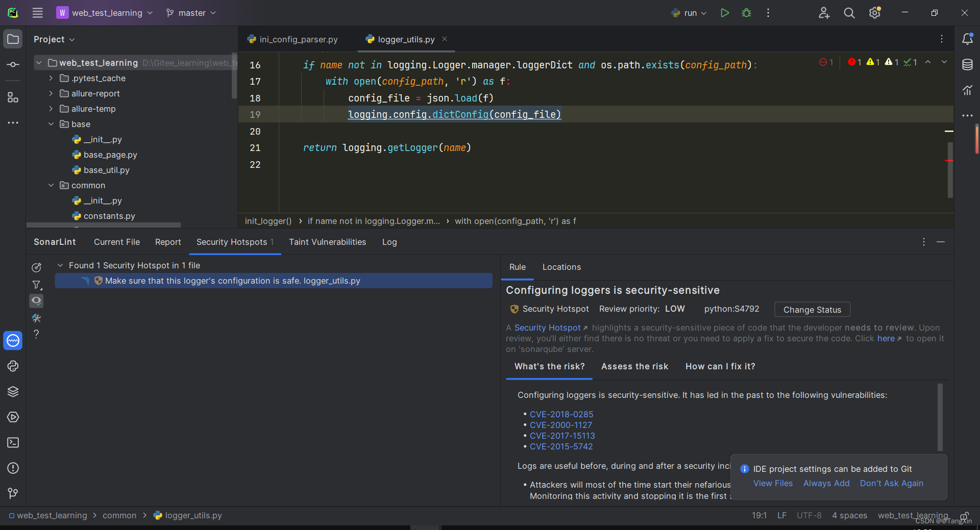
Task: Open the master branch dropdown
Action: point(191,13)
